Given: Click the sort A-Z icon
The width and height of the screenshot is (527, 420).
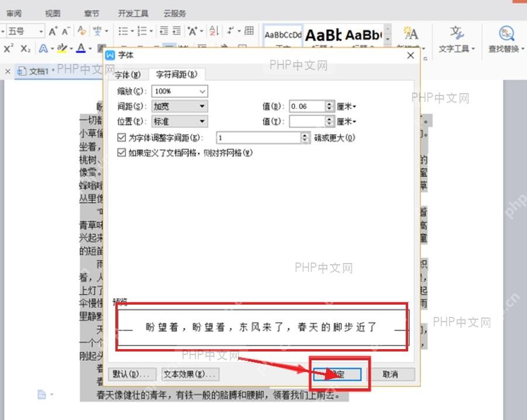Looking at the screenshot, I should point(214,31).
